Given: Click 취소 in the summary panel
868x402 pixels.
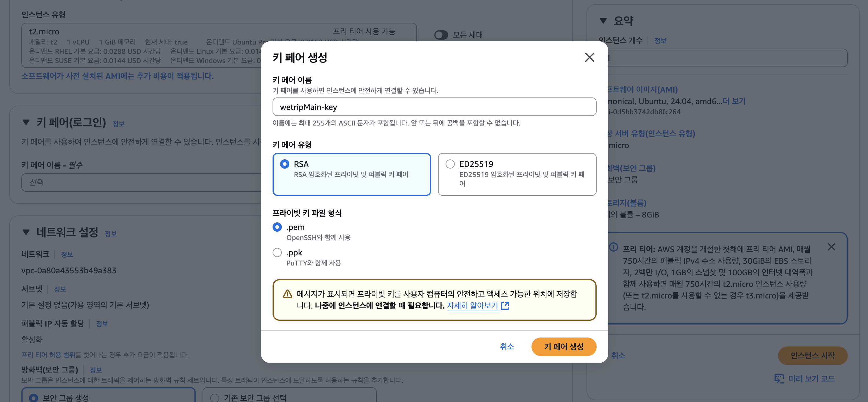Looking at the screenshot, I should (618, 355).
